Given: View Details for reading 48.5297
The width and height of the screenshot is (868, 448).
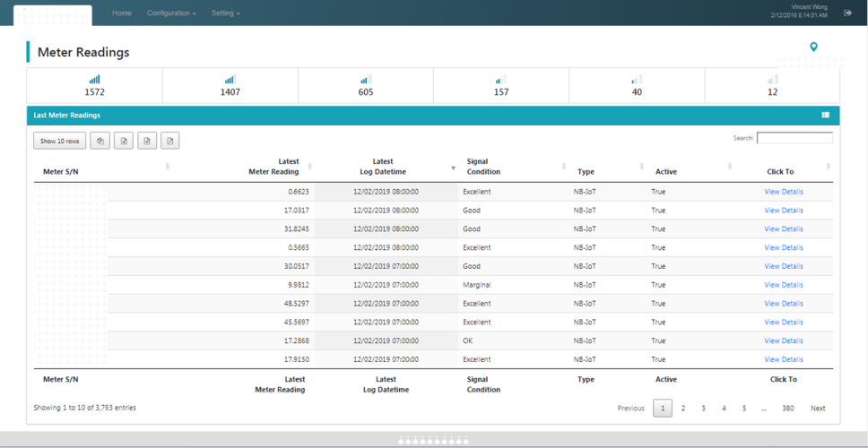Looking at the screenshot, I should coord(784,304).
